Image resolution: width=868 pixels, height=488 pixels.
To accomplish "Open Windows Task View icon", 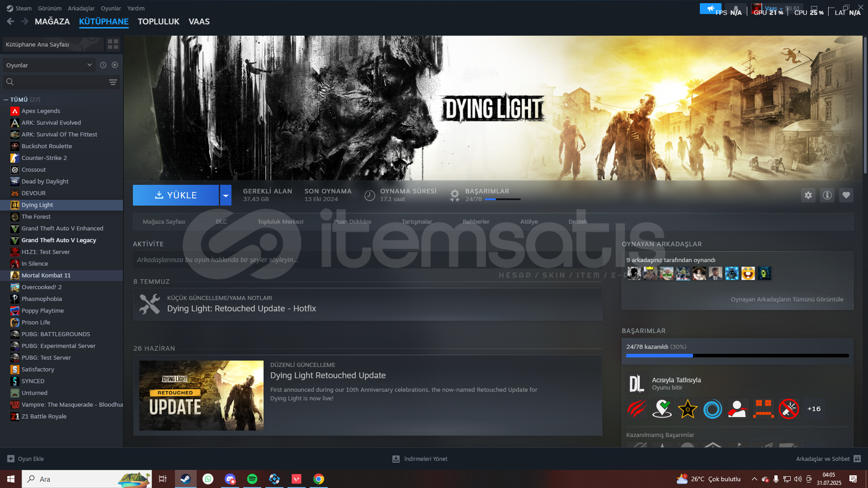I will coord(163,479).
